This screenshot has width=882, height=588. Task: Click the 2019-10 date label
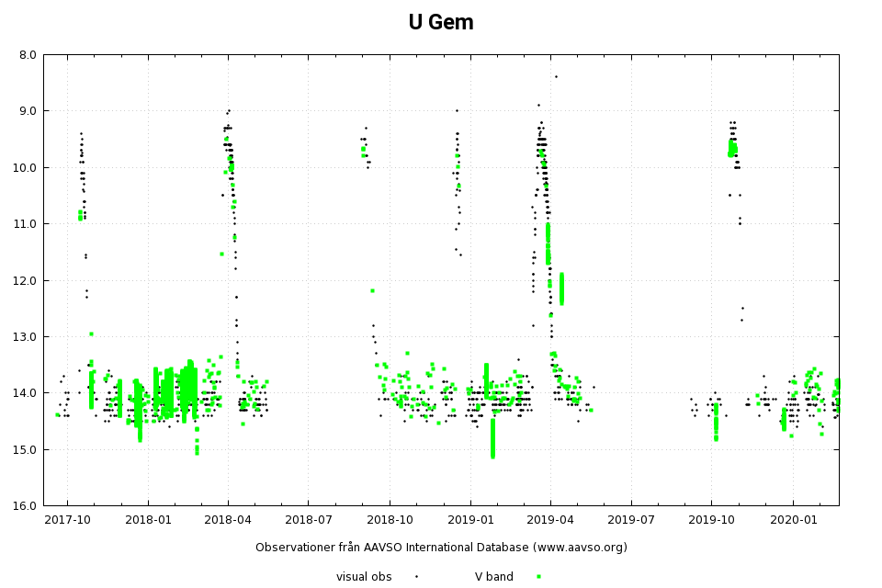tap(712, 520)
